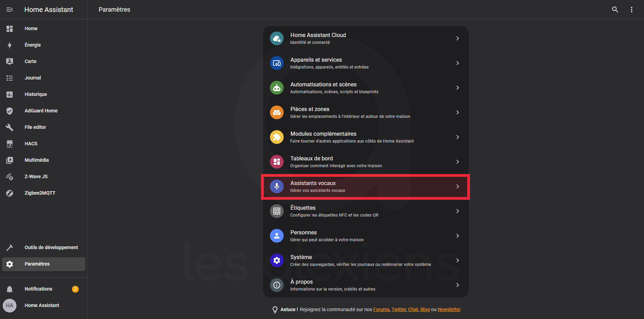
Task: Click the Historique chart icon
Action: coord(10,94)
